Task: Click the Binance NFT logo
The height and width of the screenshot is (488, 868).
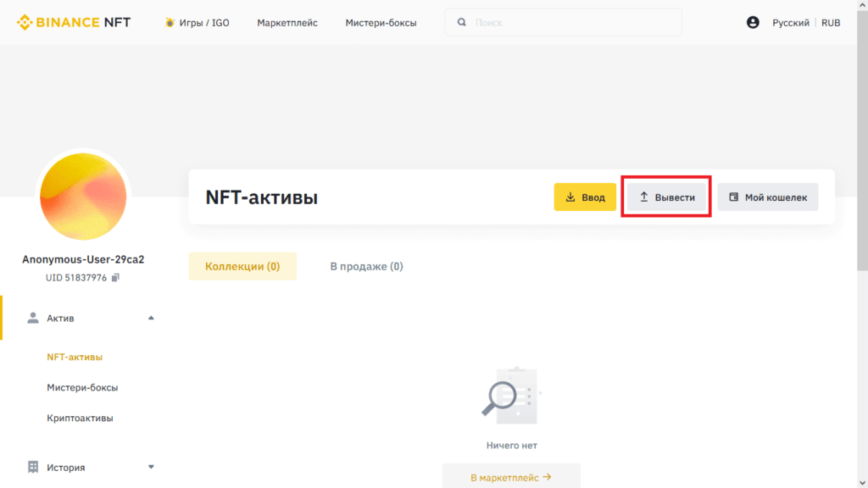Action: click(x=74, y=23)
